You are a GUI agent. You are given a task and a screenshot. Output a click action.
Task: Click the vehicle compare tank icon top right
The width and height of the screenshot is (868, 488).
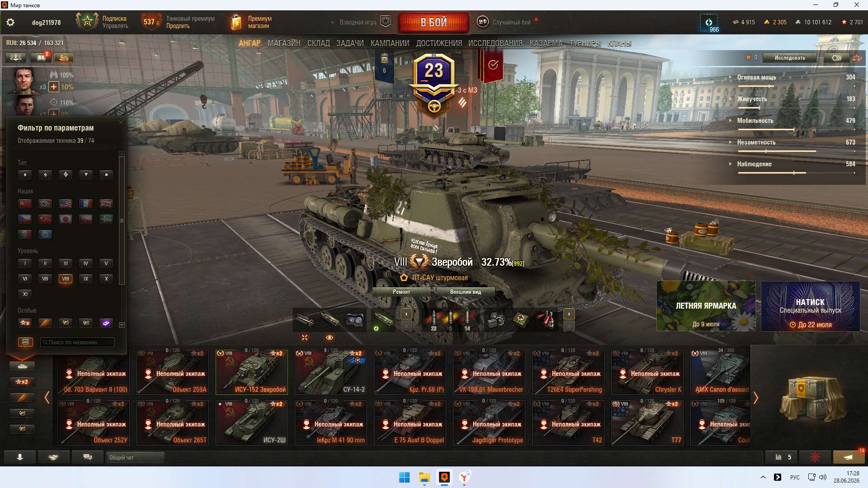click(857, 58)
